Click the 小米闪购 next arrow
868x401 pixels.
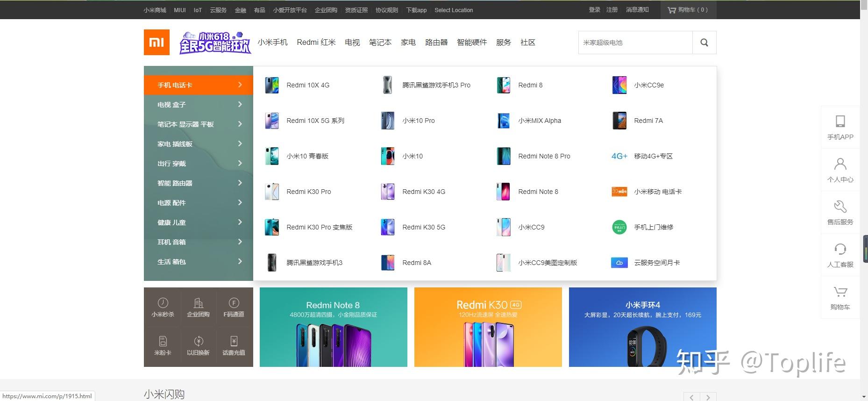(x=708, y=397)
